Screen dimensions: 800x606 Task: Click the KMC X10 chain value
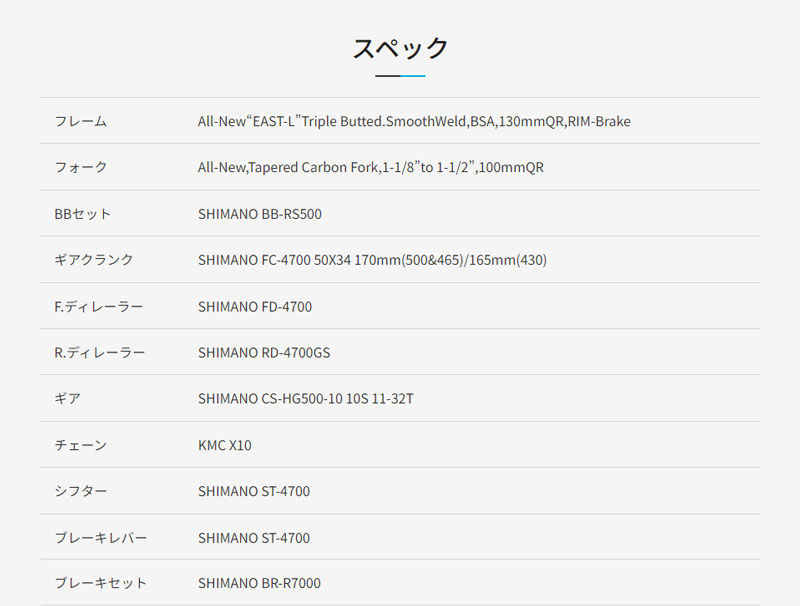[224, 445]
